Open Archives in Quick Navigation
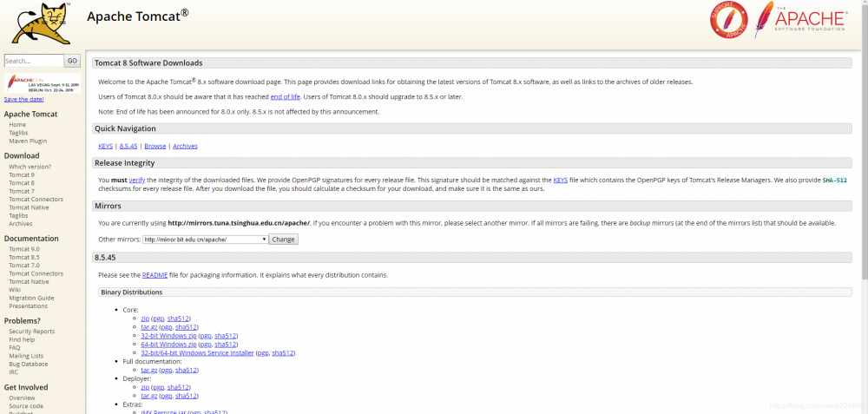The height and width of the screenshot is (414, 868). pyautogui.click(x=185, y=146)
